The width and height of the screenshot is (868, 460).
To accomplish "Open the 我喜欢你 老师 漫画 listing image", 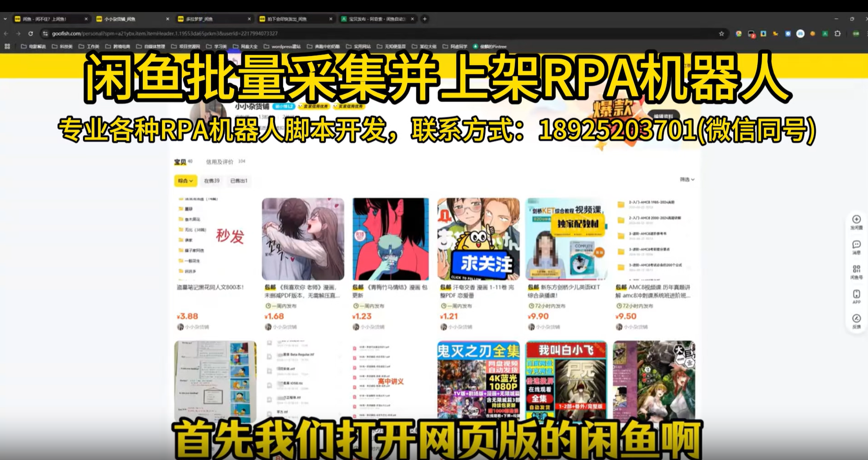I will click(x=303, y=239).
